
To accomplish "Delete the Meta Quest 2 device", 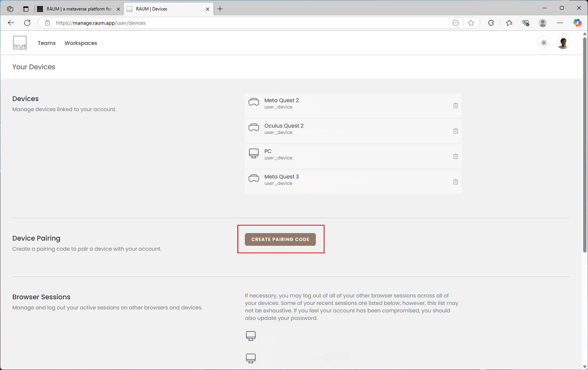I will click(455, 106).
